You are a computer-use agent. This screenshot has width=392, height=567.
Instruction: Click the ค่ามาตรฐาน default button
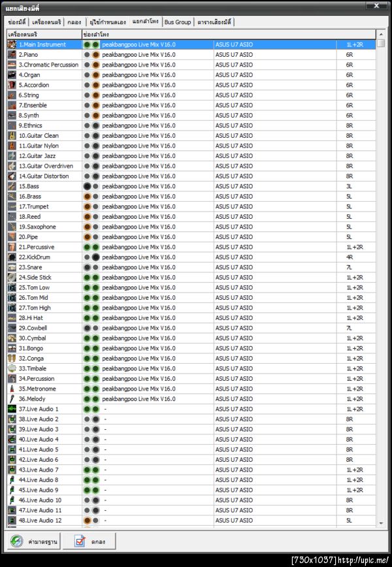tap(33, 542)
